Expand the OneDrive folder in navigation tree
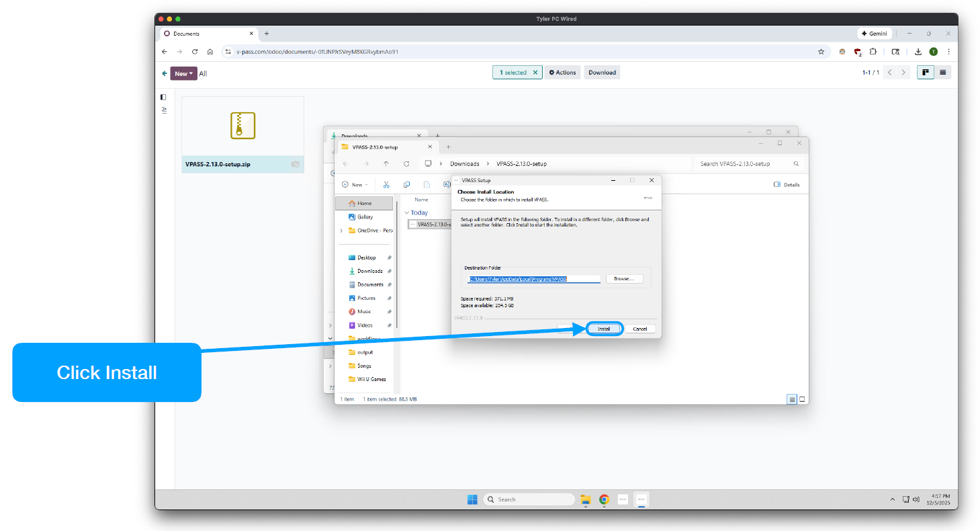This screenshot has width=980, height=531. coord(341,231)
